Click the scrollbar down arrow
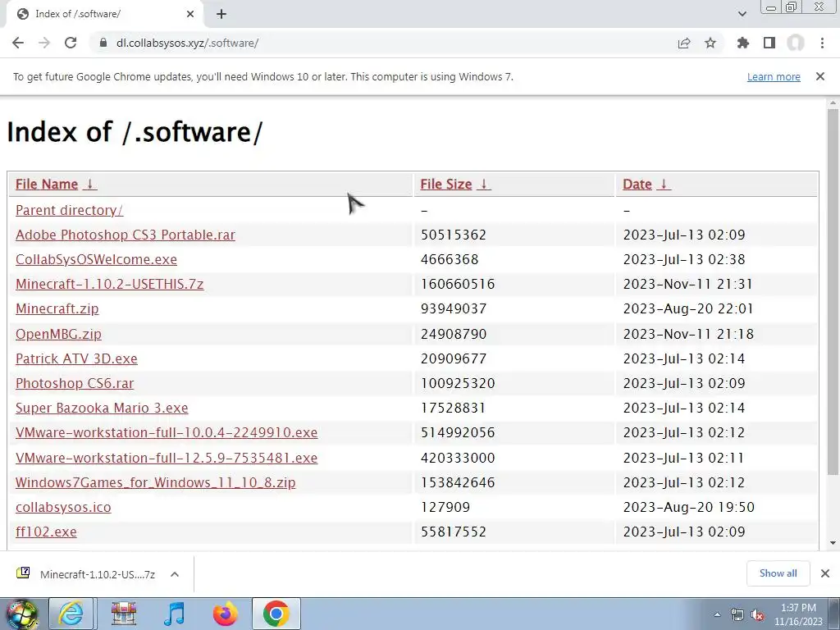 point(833,543)
